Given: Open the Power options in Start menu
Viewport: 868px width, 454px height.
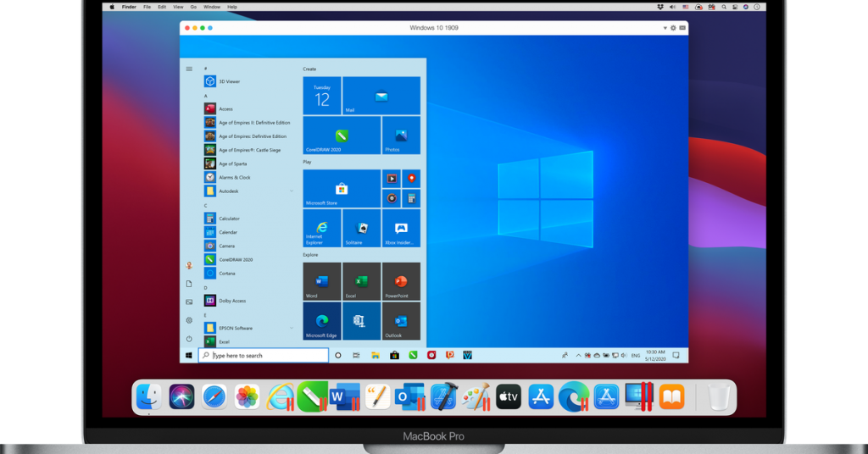Looking at the screenshot, I should [x=189, y=340].
